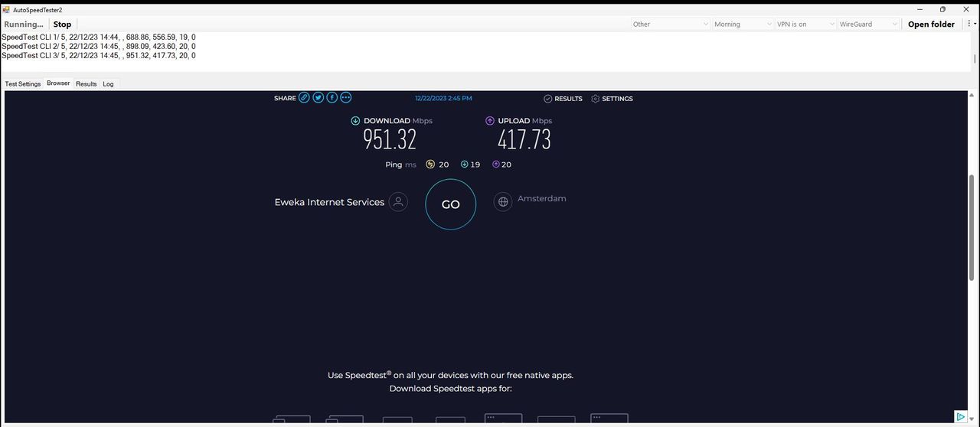The height and width of the screenshot is (427, 980).
Task: Click the Settings gear icon
Action: tap(596, 99)
